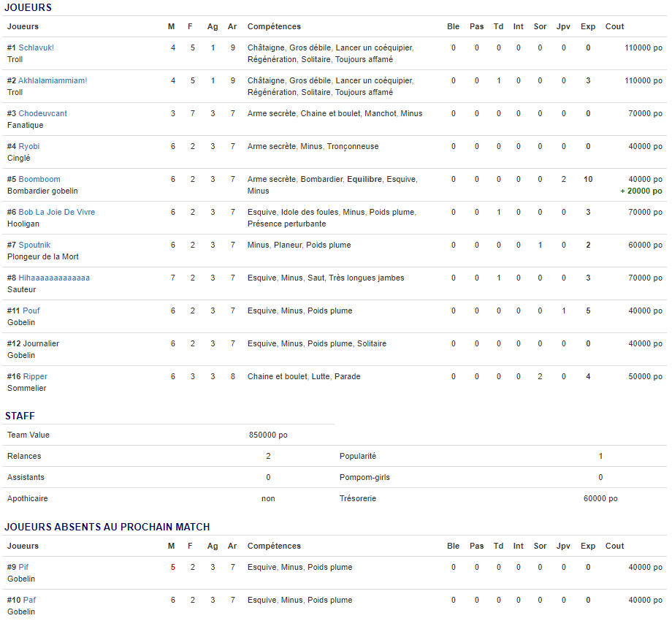
Task: Click the Trésorerie value 60000 po
Action: coord(600,499)
